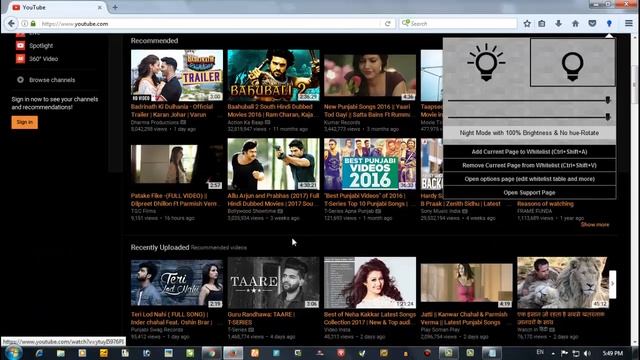Reload the page with the refresh icon

[x=388, y=24]
